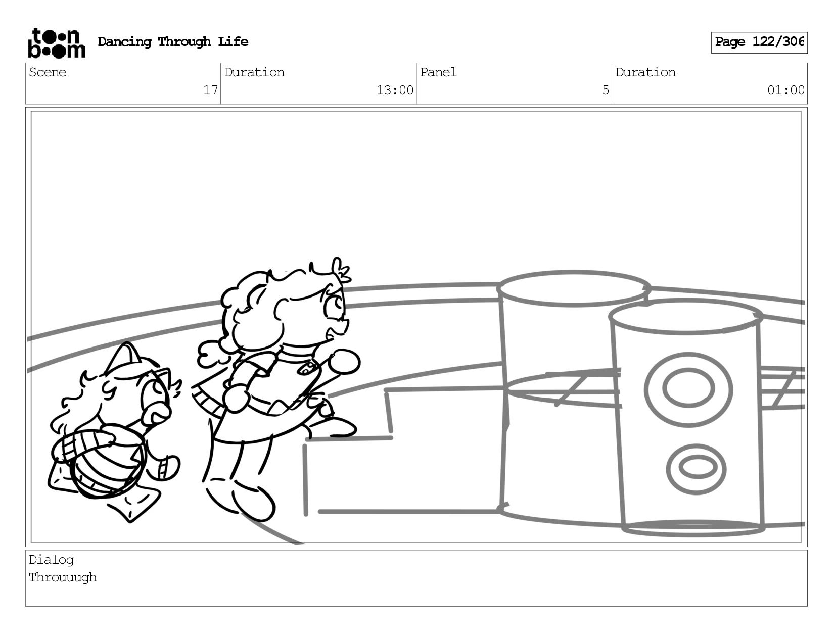834x644 pixels.
Task: Click the dialog text 'Throuuugh'
Action: pos(63,577)
